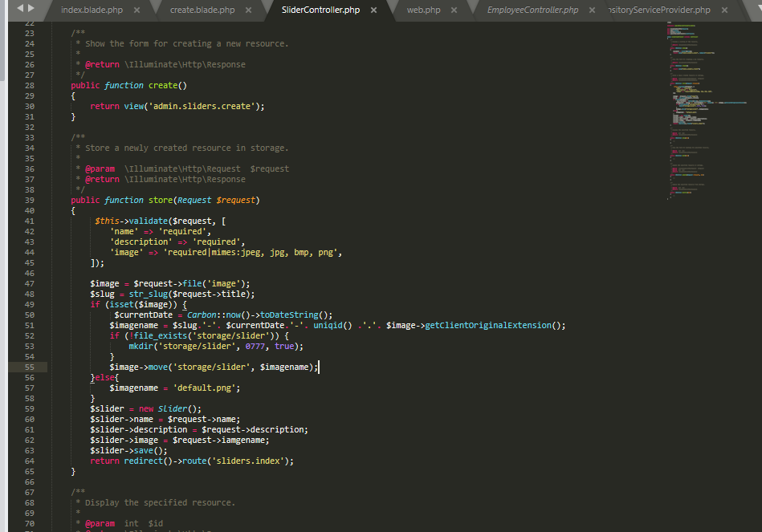Close the EmployeeController.php tab
Image resolution: width=762 pixels, height=532 pixels.
click(593, 11)
